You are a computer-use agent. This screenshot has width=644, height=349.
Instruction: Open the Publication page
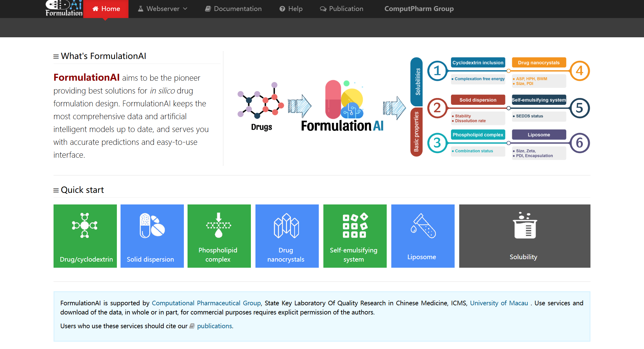tap(341, 9)
